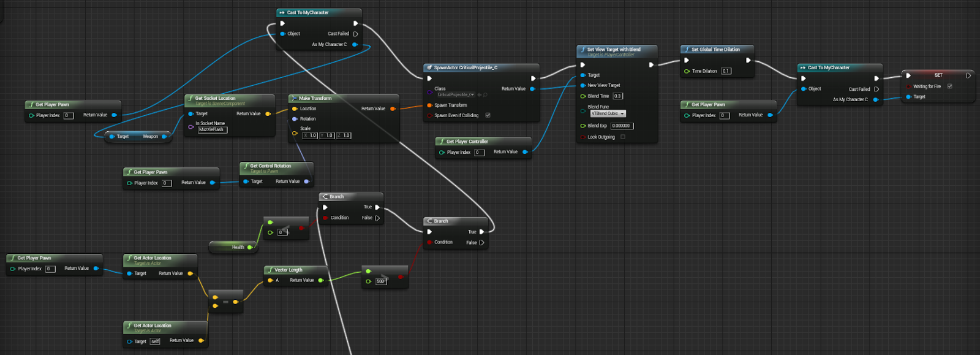Viewport: 980px width, 355px height.
Task: Click the SET node Target input pin
Action: 908,96
